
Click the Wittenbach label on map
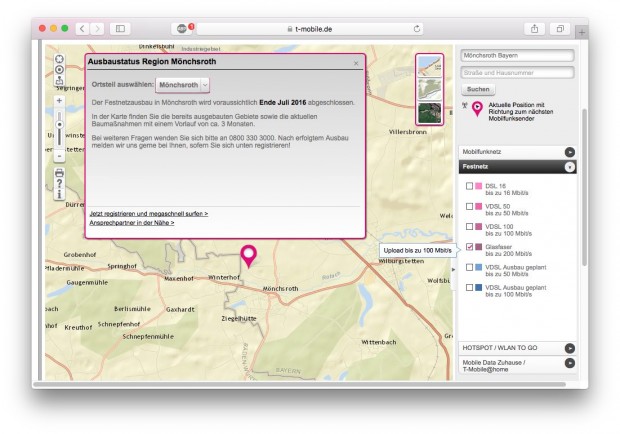(378, 342)
